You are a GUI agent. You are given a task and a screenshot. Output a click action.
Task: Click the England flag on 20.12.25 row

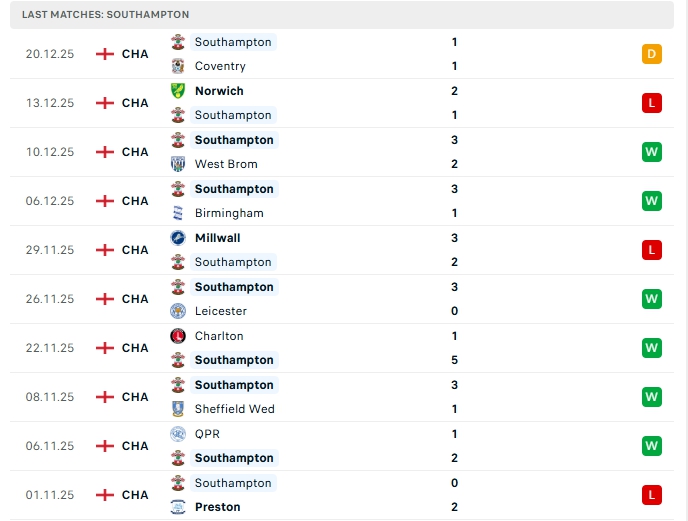point(104,54)
